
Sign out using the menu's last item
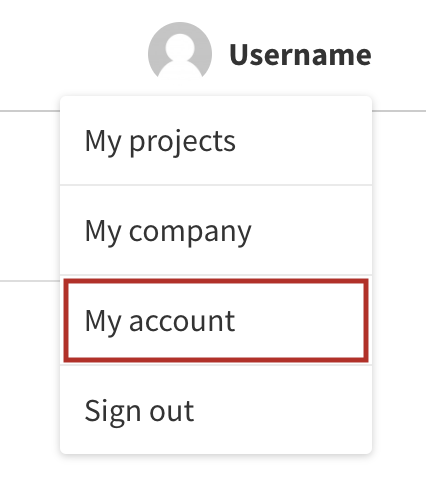(216, 410)
